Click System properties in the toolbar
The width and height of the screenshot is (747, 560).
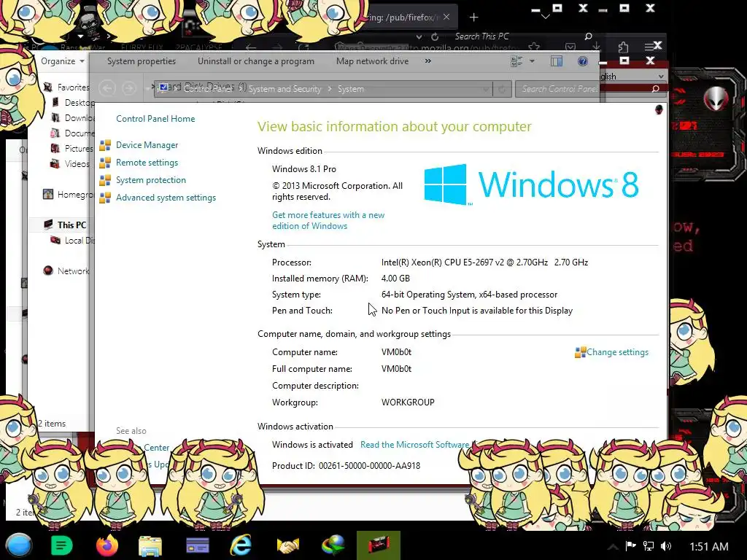pyautogui.click(x=141, y=61)
